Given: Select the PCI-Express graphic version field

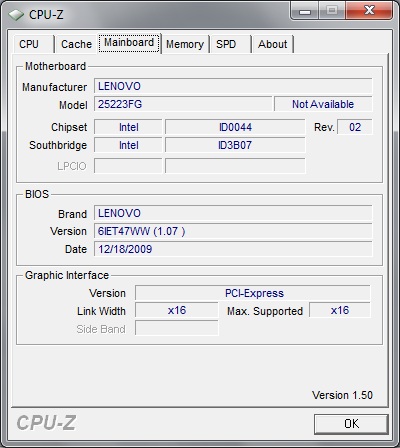Looking at the screenshot, I should tap(253, 293).
